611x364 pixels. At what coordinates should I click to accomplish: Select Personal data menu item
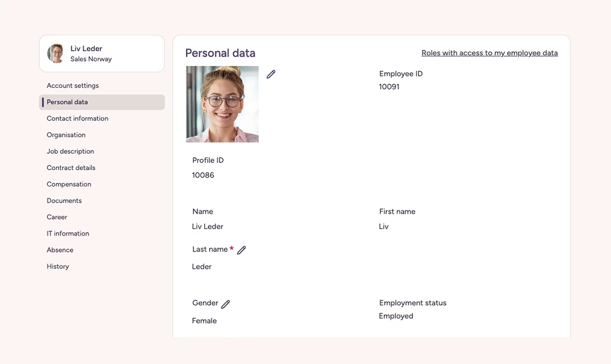pos(67,102)
